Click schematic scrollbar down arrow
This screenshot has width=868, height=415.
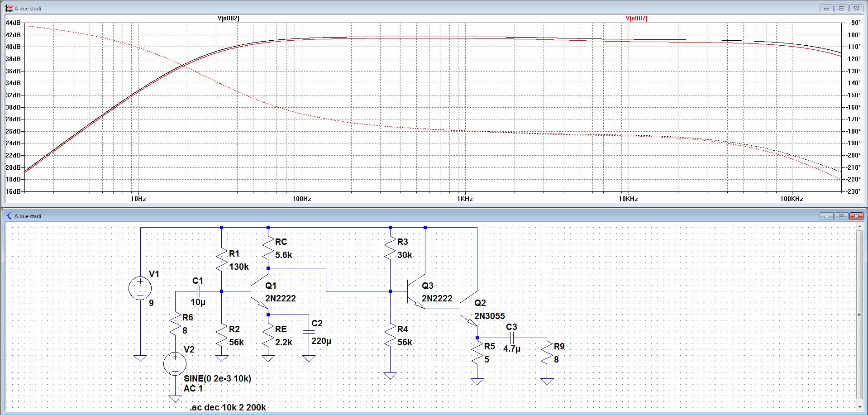(859, 408)
